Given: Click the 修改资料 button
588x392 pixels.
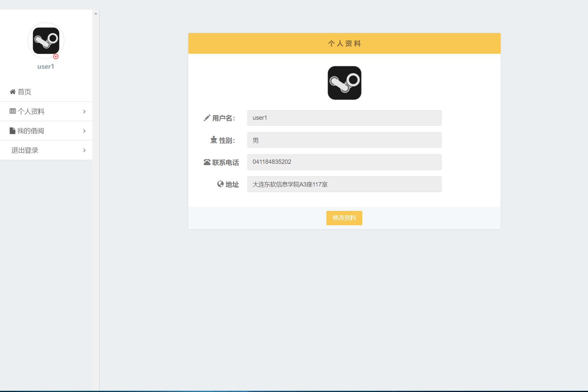Looking at the screenshot, I should point(344,218).
